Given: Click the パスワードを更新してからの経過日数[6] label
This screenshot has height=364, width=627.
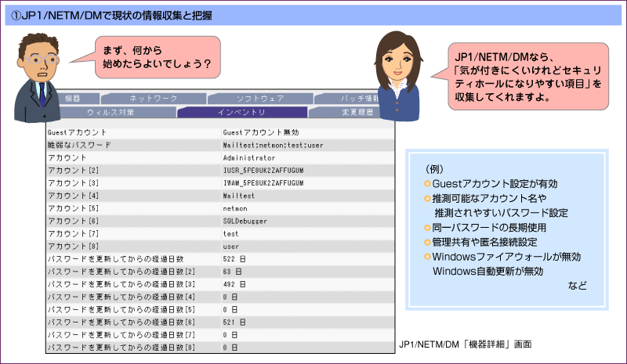Looking at the screenshot, I should point(121,322).
